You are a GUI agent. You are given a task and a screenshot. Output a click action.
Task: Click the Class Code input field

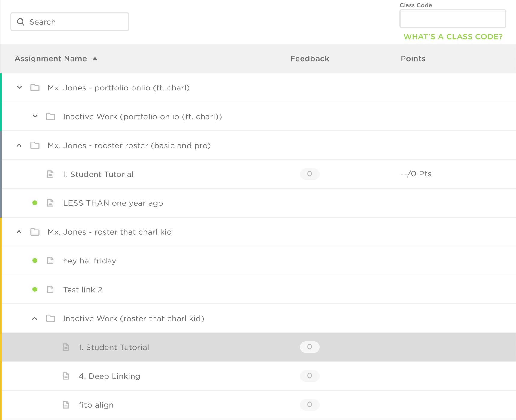point(453,19)
